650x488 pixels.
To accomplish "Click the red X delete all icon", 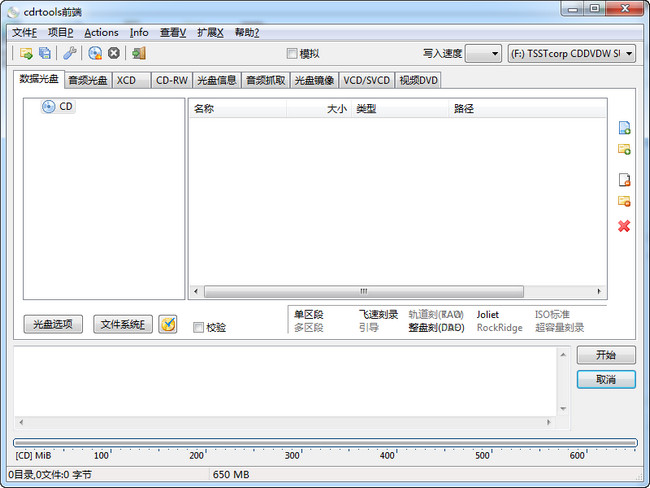I will 624,226.
